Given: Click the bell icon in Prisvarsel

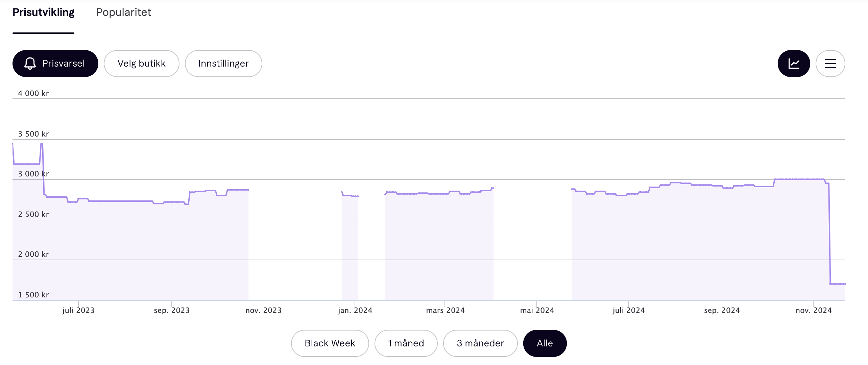Looking at the screenshot, I should pos(30,64).
